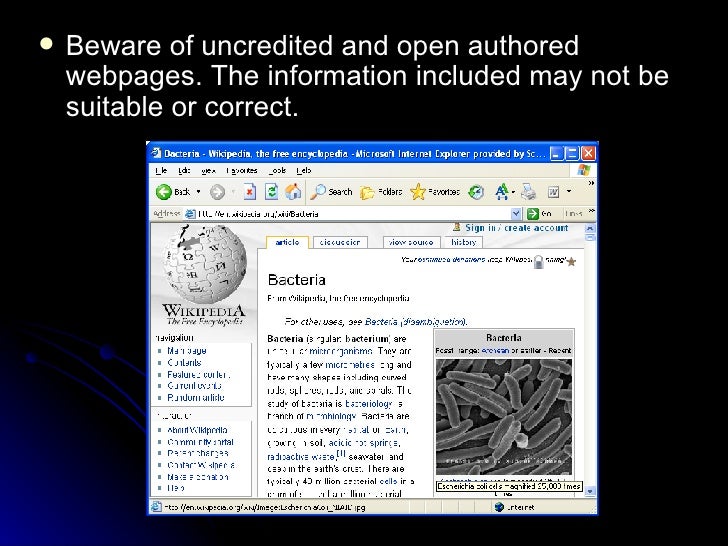Open the Random article link

196,397
